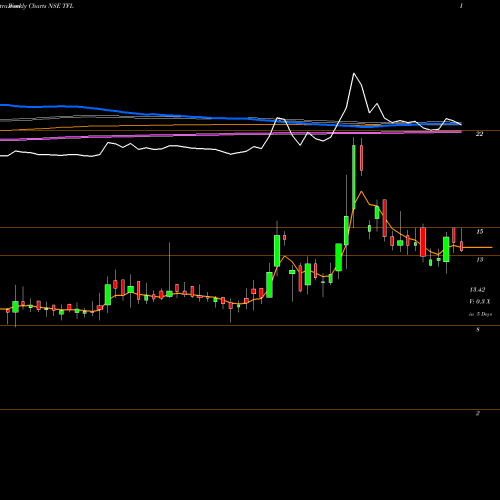Click the tall red candlestick next to the peak
Viewport: 500px width, 500px height.
[x=361, y=158]
